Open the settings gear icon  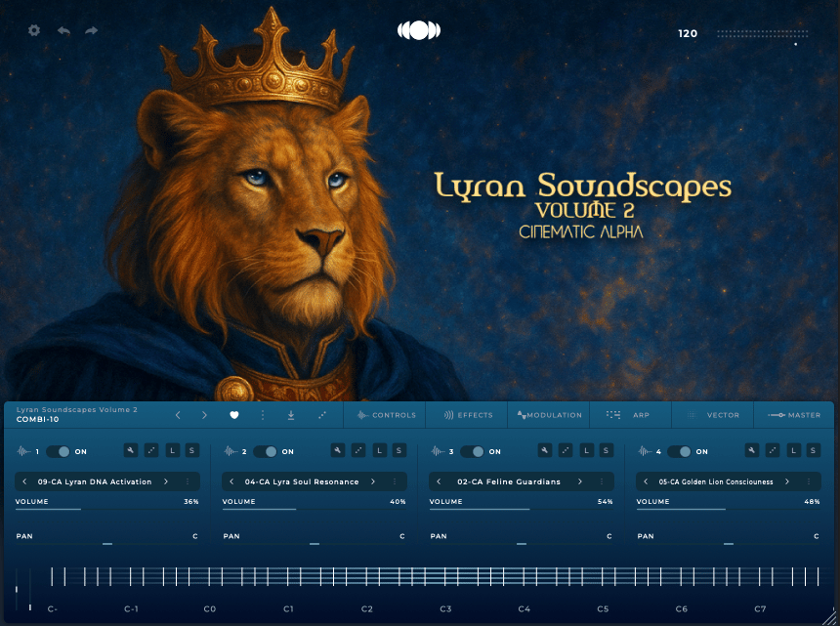[34, 30]
